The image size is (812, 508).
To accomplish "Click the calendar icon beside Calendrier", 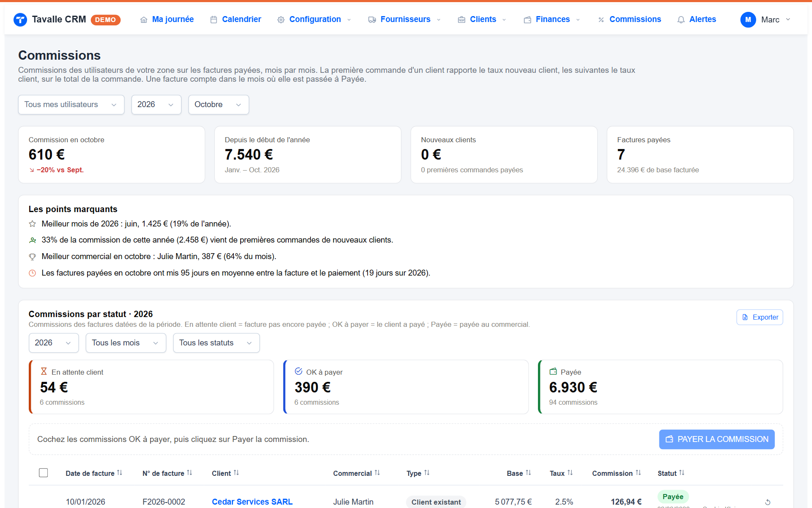I will (214, 20).
